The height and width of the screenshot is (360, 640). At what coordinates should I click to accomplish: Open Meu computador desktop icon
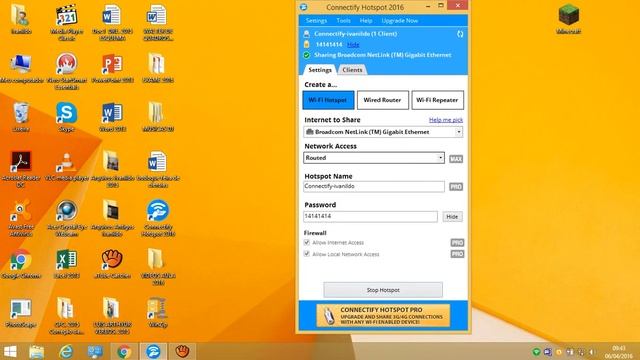click(x=21, y=69)
